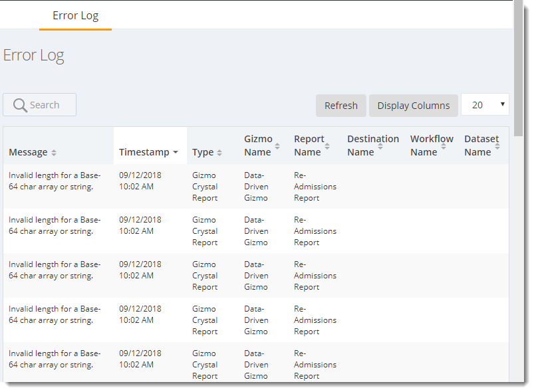The image size is (534, 392).
Task: Sort by the Type column arrows
Action: click(x=219, y=153)
